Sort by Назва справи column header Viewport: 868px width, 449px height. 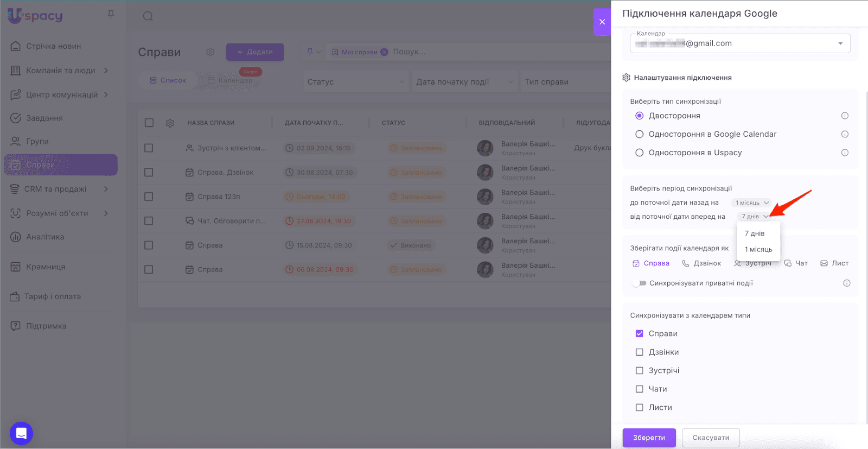tap(211, 123)
